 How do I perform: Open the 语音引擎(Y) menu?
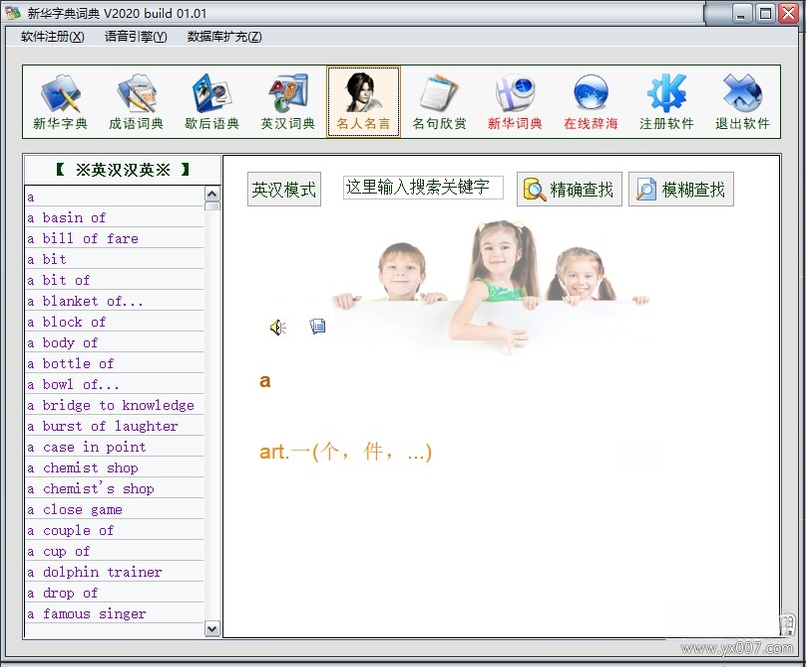point(136,36)
